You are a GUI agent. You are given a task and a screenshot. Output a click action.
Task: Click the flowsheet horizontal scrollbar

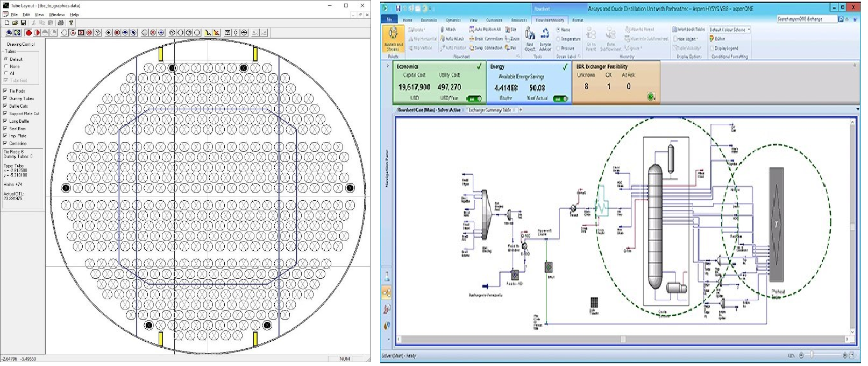coord(623,340)
